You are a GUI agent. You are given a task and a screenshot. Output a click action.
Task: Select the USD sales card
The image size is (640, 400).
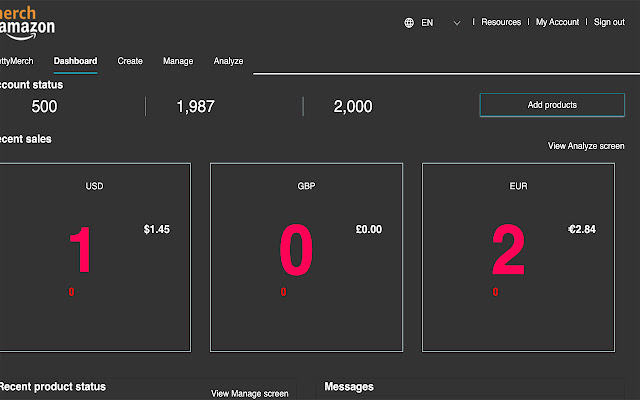[x=95, y=257]
